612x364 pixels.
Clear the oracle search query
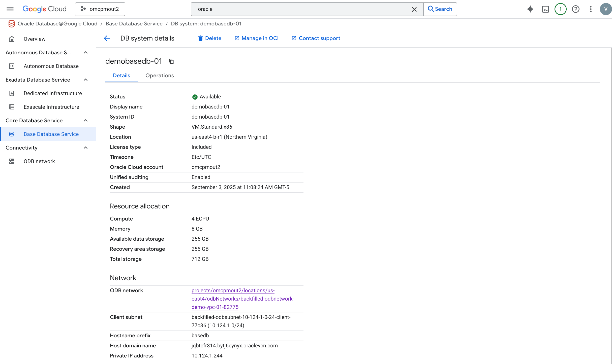pyautogui.click(x=414, y=9)
